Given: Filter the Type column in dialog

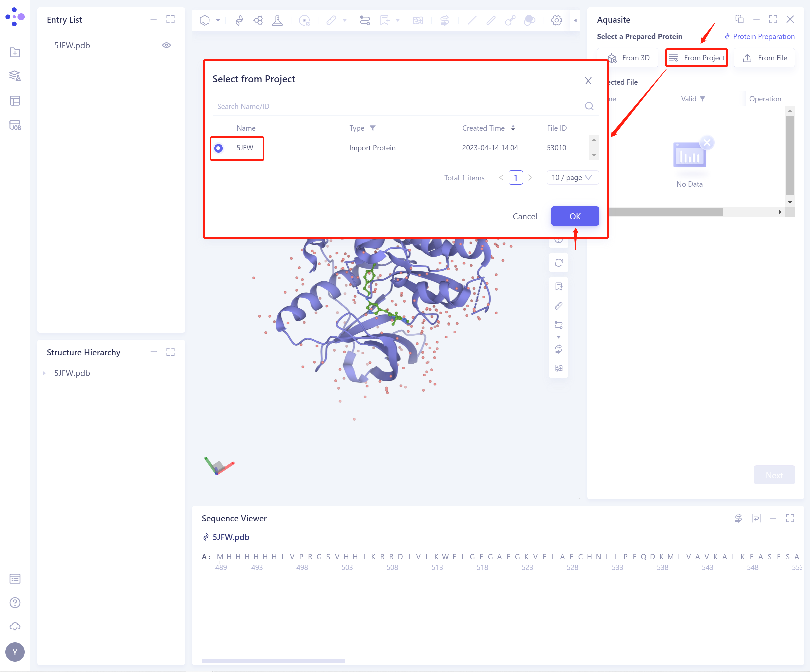Looking at the screenshot, I should 373,128.
